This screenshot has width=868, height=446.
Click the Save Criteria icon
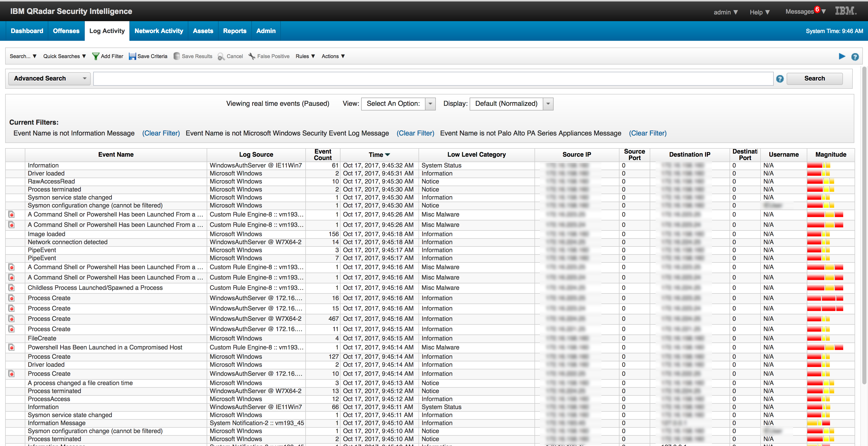coord(133,56)
